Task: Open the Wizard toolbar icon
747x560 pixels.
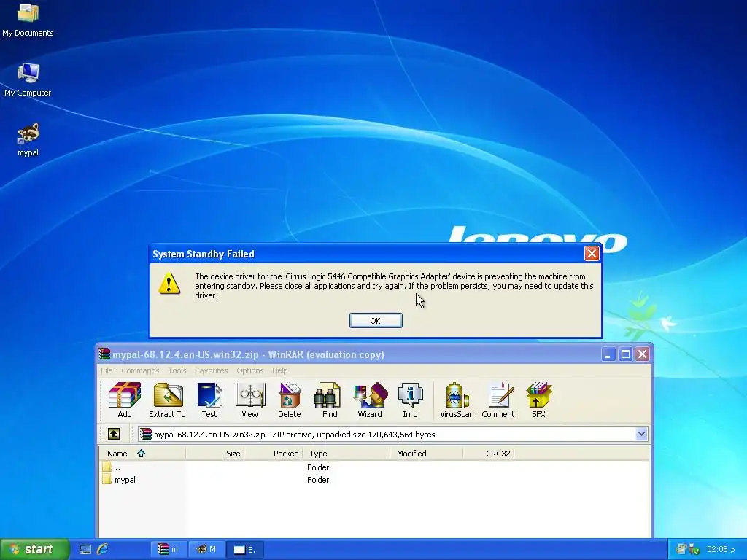Action: coord(370,400)
